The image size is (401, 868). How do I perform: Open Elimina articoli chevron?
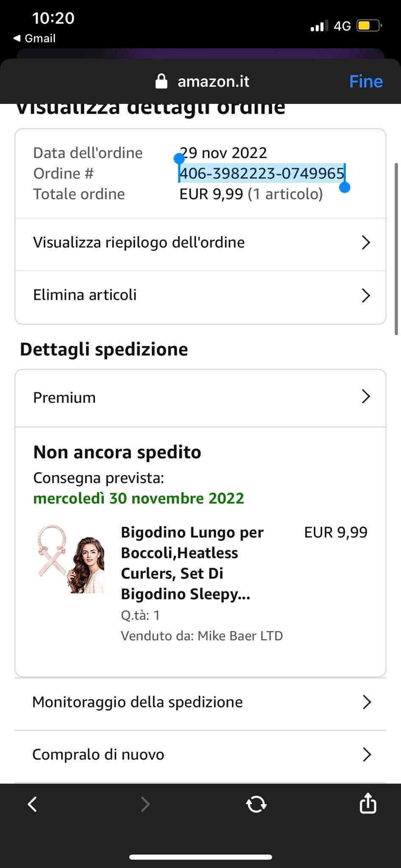[x=366, y=295]
